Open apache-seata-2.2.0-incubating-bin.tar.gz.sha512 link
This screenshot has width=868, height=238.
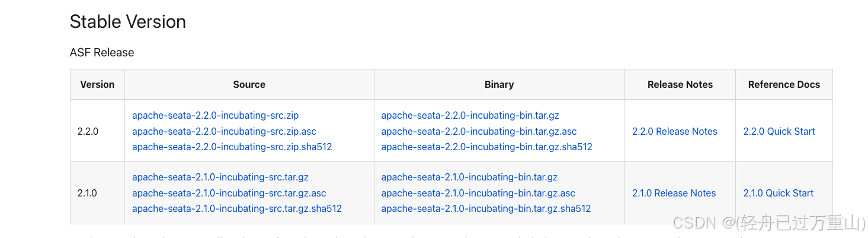click(x=486, y=147)
